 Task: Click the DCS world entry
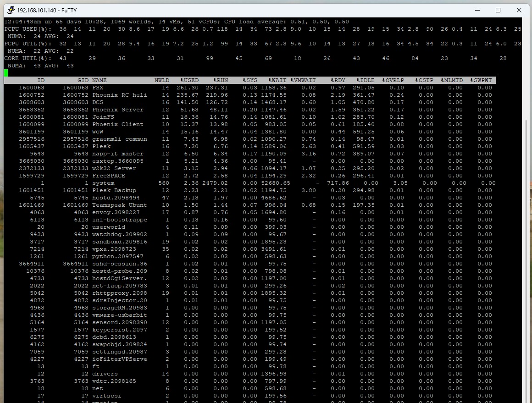click(x=98, y=102)
